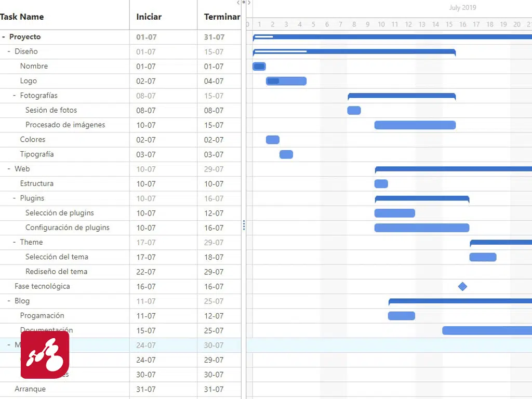Collapse the Fotografías subgroup
Screen dimensions: 532x399
(15, 96)
